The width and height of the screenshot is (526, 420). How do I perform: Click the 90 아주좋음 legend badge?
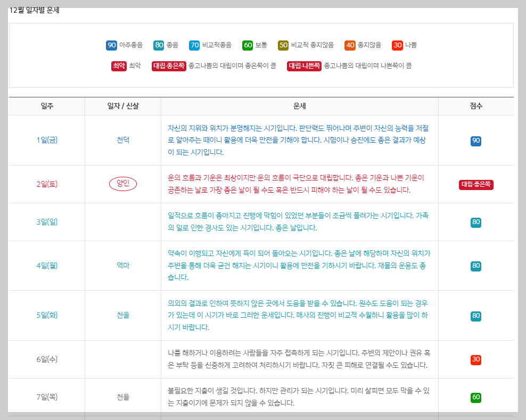point(111,45)
